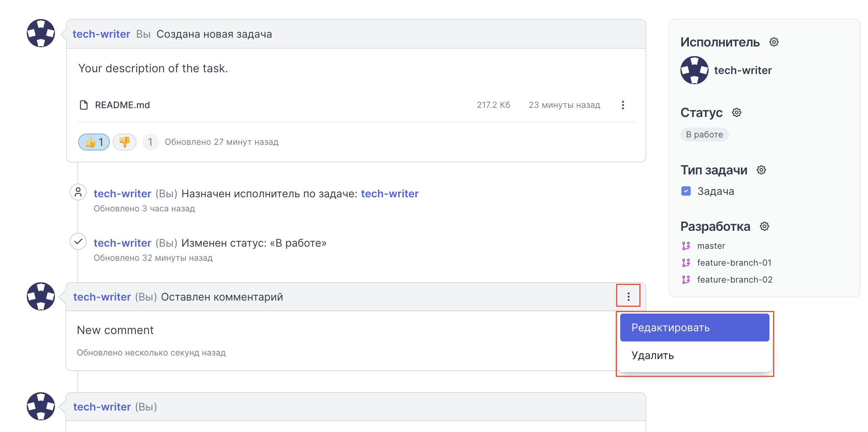The height and width of the screenshot is (432, 868).
Task: Open the tech-writer link in the Оставлен комментарий header
Action: click(102, 297)
